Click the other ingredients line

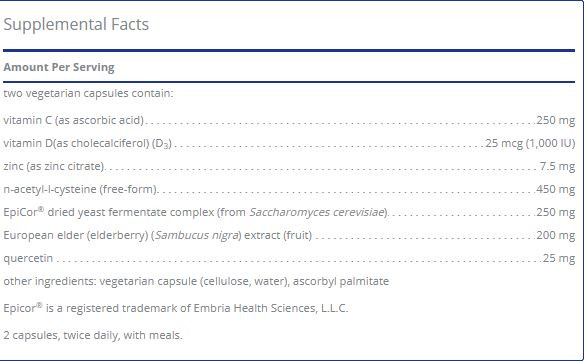[x=196, y=281]
